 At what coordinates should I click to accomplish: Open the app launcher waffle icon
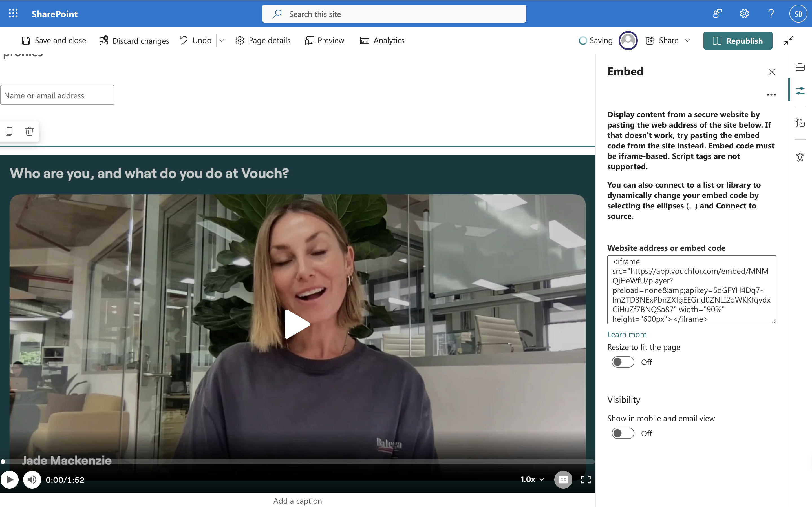point(13,14)
